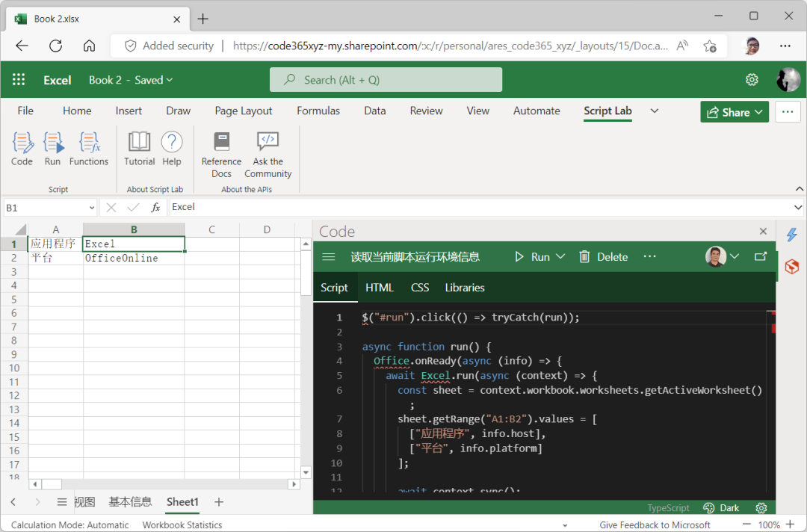The width and height of the screenshot is (807, 532).
Task: Open Excel settings gear in header
Action: (752, 80)
